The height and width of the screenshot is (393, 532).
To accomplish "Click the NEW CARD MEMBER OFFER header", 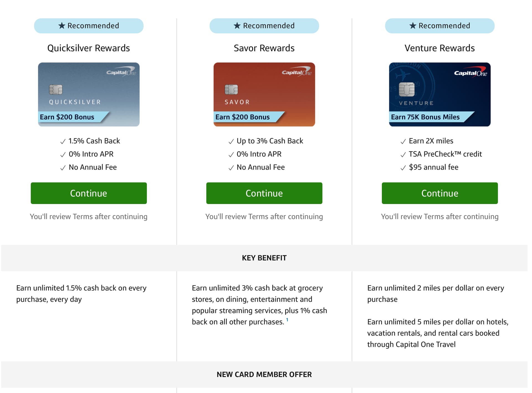I will (264, 374).
